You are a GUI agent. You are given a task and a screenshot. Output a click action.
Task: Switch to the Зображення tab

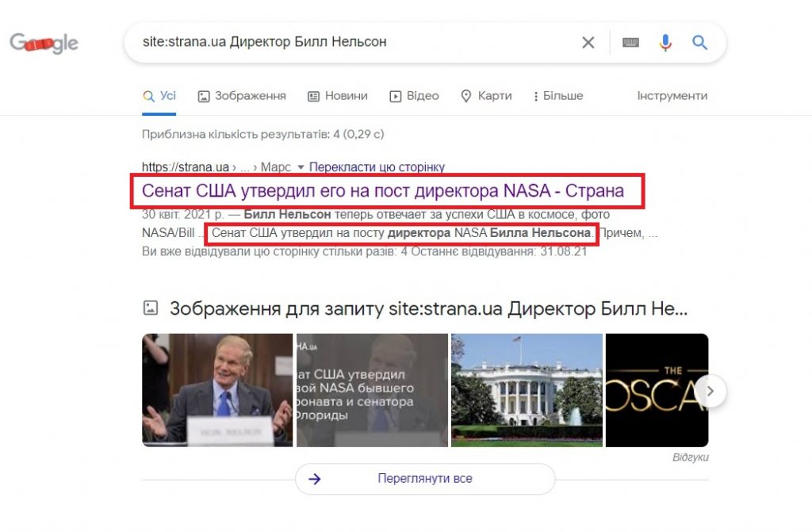pos(242,96)
